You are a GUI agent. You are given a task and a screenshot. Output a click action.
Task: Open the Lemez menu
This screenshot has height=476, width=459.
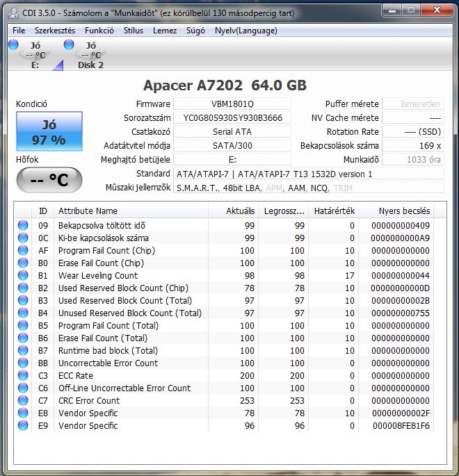coord(165,31)
